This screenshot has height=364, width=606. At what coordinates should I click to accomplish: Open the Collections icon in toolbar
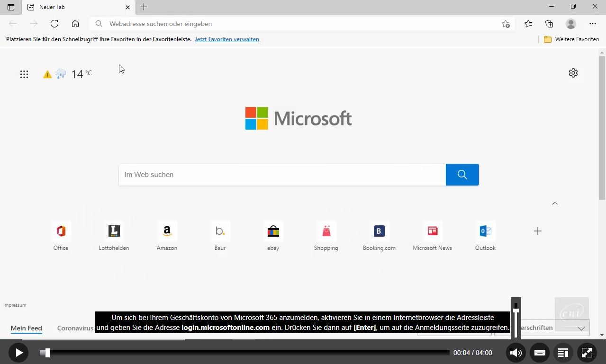[549, 24]
